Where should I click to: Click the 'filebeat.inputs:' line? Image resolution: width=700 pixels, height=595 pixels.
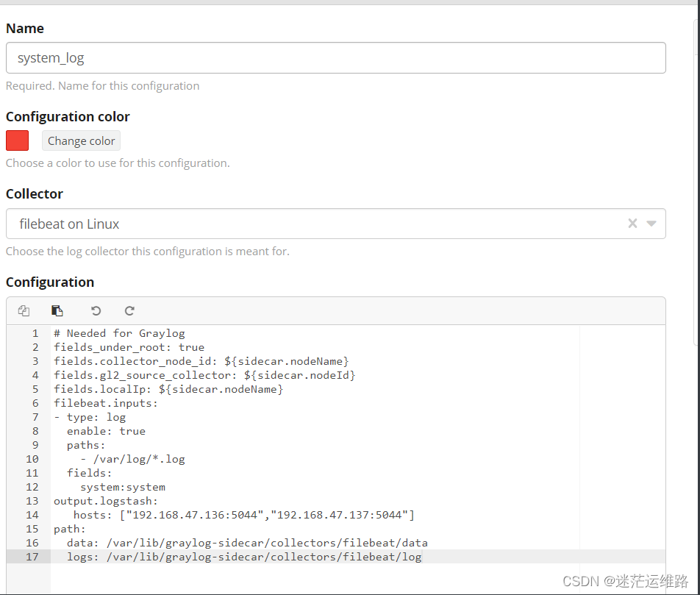point(106,403)
